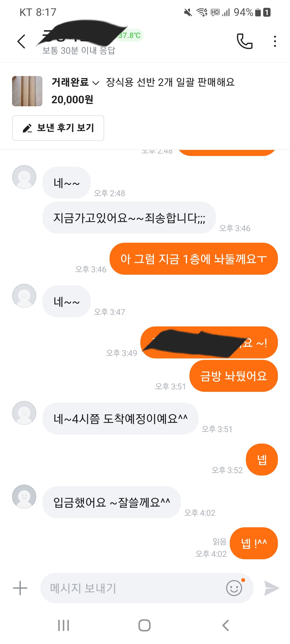The image size is (290, 644).
Task: Select the orange 금방 놔뒀어요 bubble
Action: (x=234, y=376)
